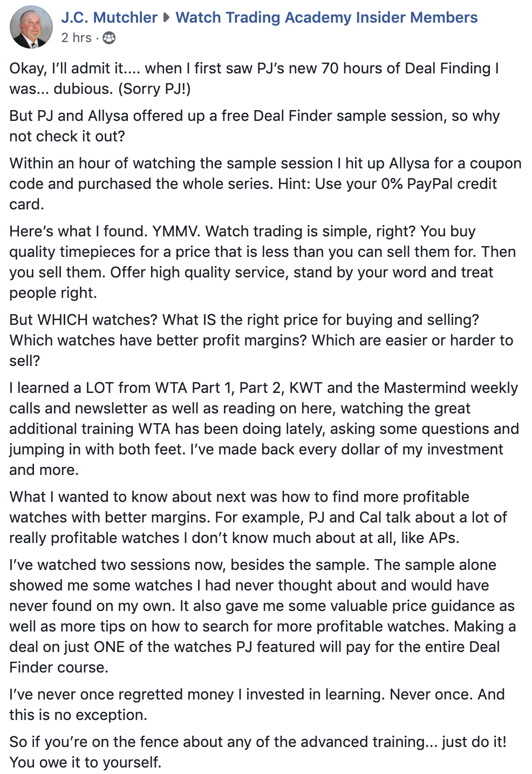The height and width of the screenshot is (774, 532).
Task: Click the group members privacy icon
Action: (108, 38)
